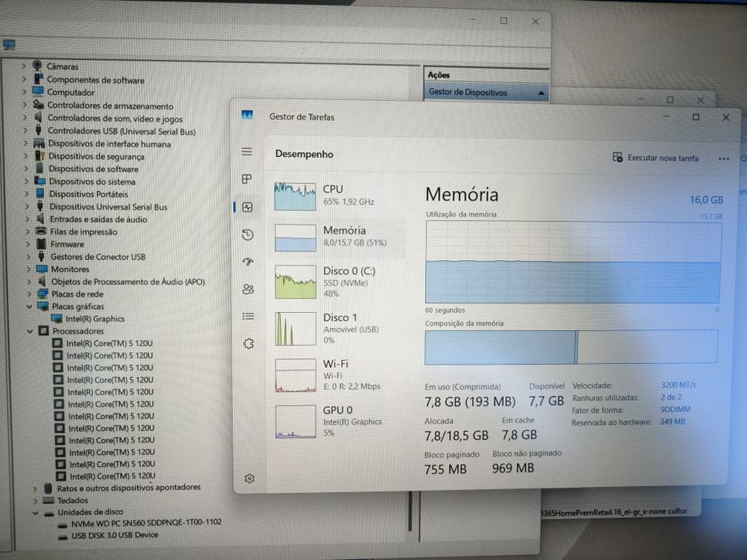This screenshot has height=560, width=747.
Task: Click Placas de rede icon
Action: 43,294
